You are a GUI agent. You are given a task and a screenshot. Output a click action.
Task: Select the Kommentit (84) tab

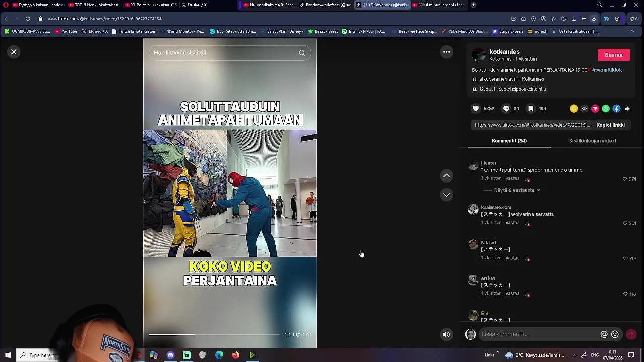(509, 141)
